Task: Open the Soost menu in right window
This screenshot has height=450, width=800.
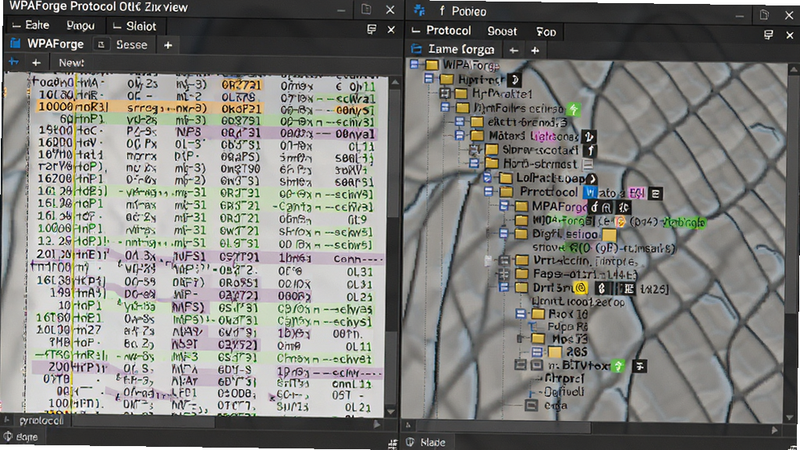Action: click(502, 32)
